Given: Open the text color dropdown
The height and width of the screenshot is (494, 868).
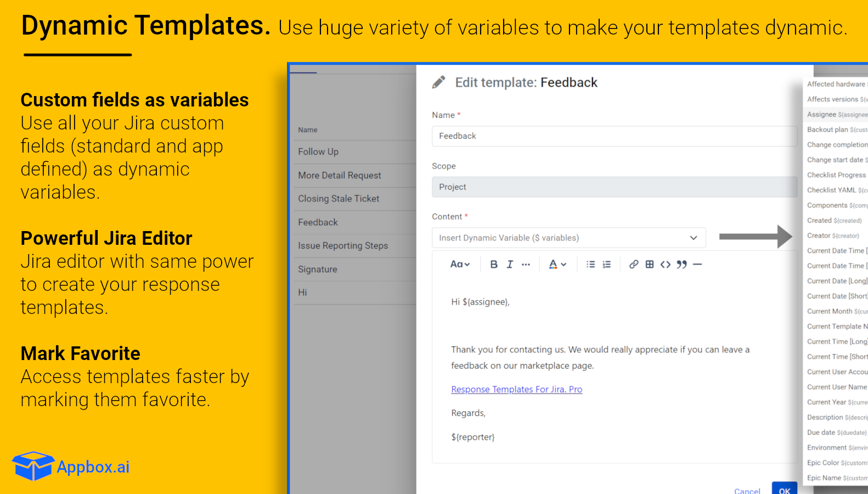Looking at the screenshot, I should (x=557, y=265).
